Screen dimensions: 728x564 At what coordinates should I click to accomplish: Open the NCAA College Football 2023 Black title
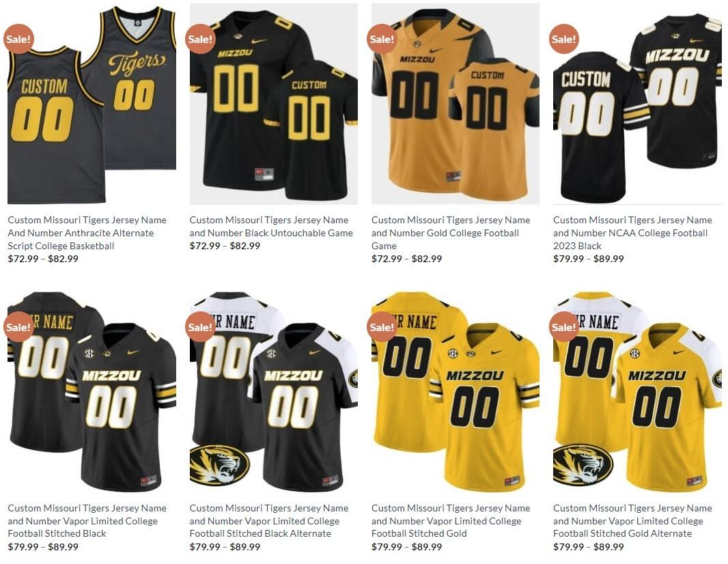pyautogui.click(x=632, y=233)
